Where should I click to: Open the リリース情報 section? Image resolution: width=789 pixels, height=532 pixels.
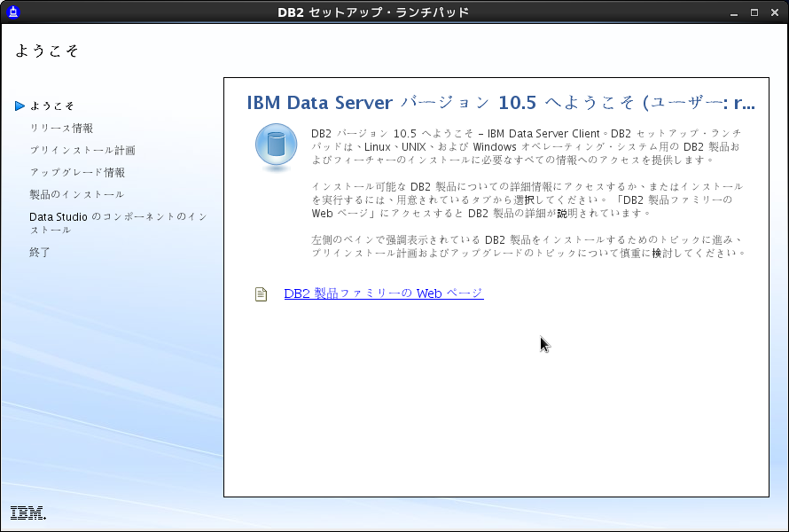pos(61,128)
